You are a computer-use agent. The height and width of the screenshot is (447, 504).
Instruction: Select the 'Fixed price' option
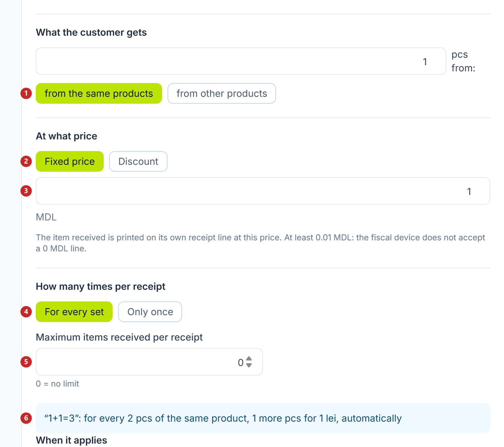tap(70, 161)
